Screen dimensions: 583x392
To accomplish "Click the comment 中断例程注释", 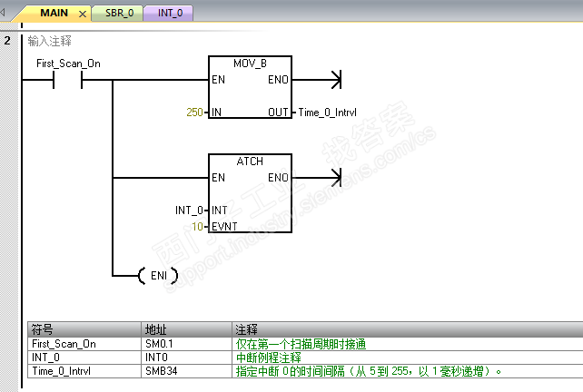I will (269, 358).
